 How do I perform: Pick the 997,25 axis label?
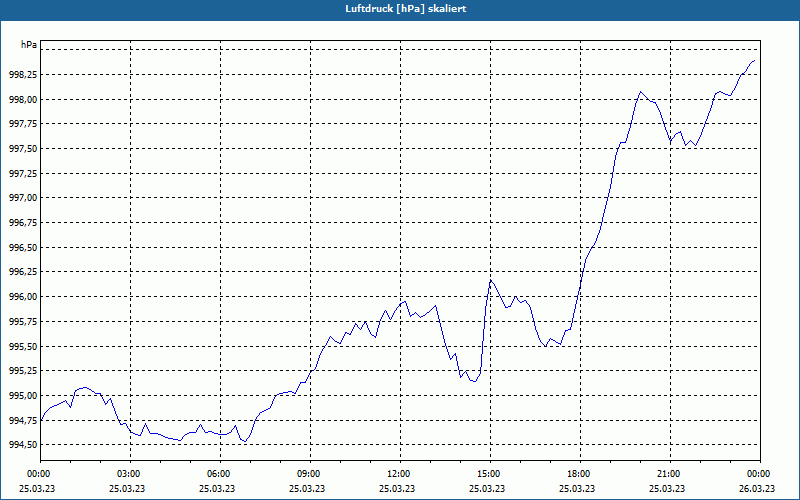point(23,173)
